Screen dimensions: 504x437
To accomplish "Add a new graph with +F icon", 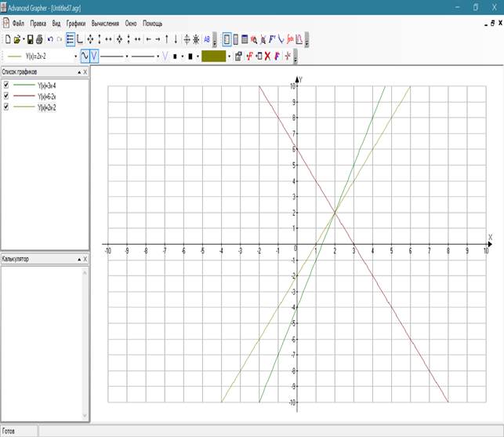I will [249, 56].
